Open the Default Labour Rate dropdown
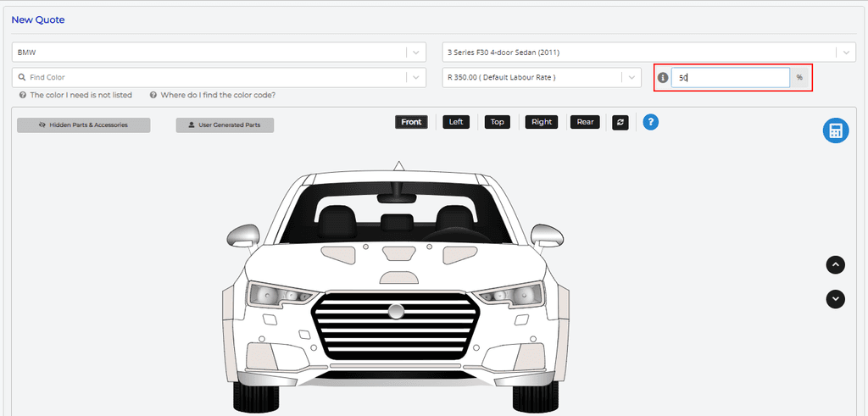The width and height of the screenshot is (868, 416). coord(632,77)
